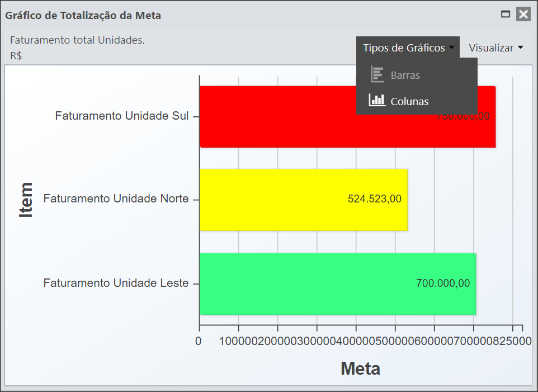The height and width of the screenshot is (392, 538).
Task: Click the Barras horizontal bar chart icon
Action: tap(377, 74)
